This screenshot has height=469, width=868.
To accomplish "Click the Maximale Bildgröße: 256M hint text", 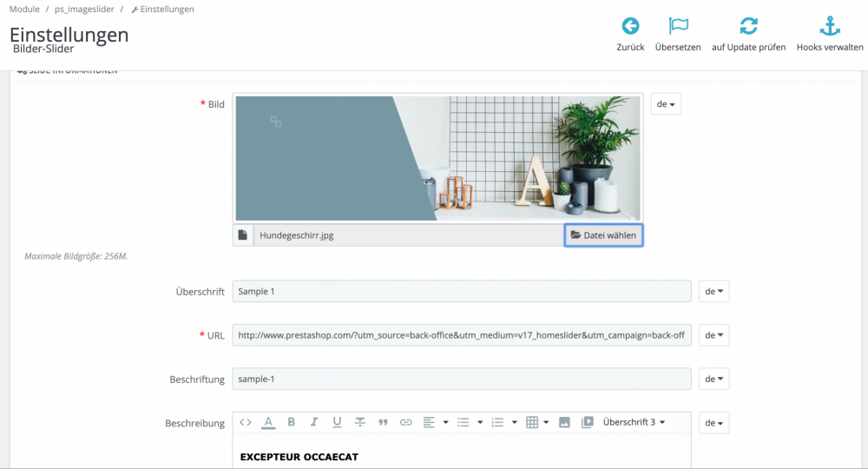I will coord(76,256).
